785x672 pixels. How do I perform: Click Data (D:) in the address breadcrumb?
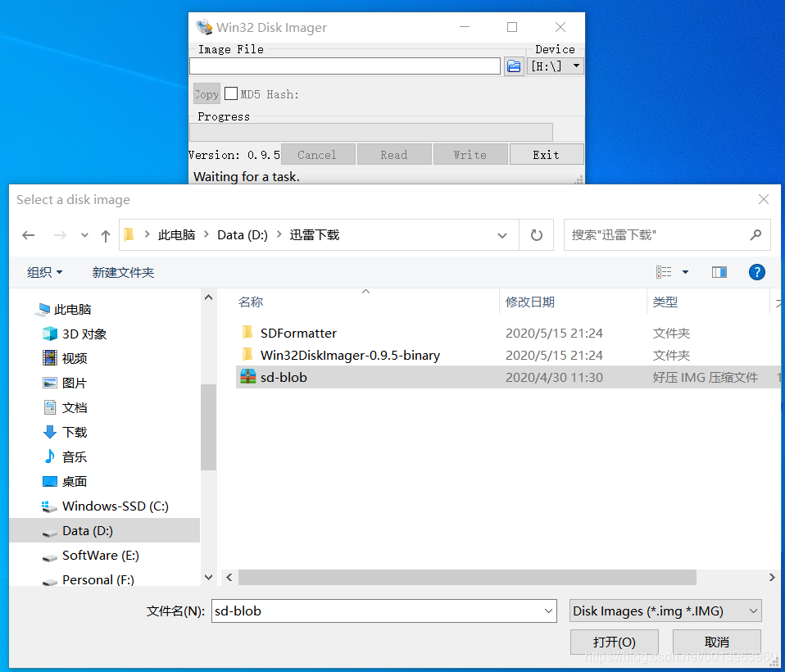point(243,235)
